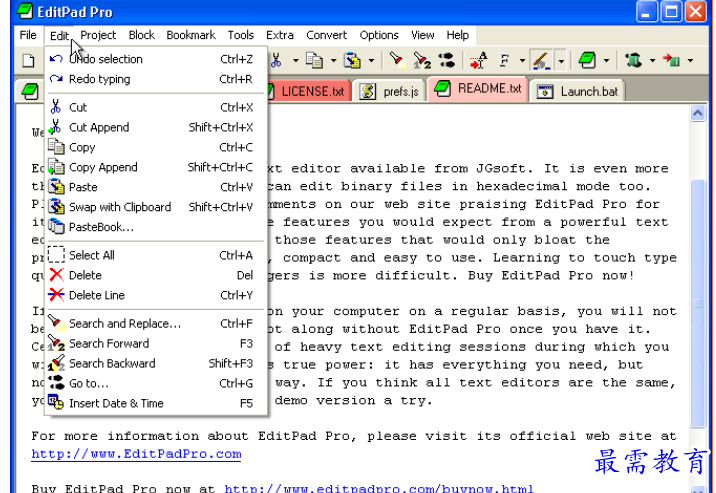Choose Delete in the Edit menu
Screen dimensions: 716x493
point(156,275)
